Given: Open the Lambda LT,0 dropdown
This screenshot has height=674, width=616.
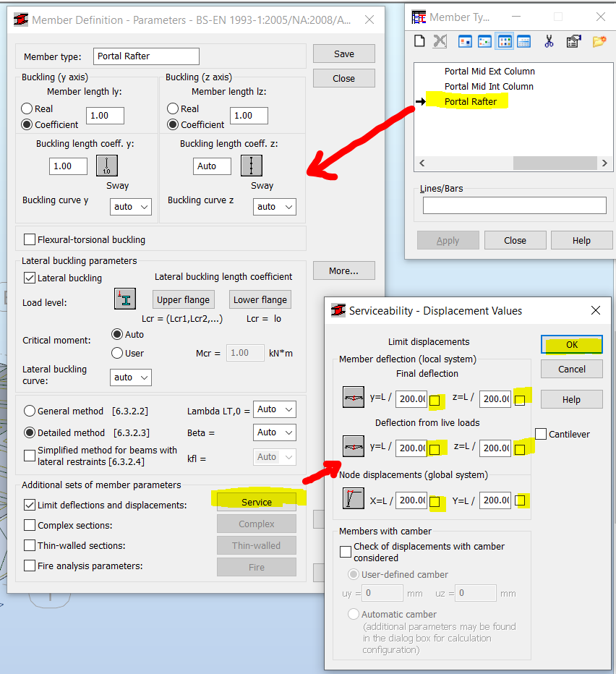Looking at the screenshot, I should [274, 409].
